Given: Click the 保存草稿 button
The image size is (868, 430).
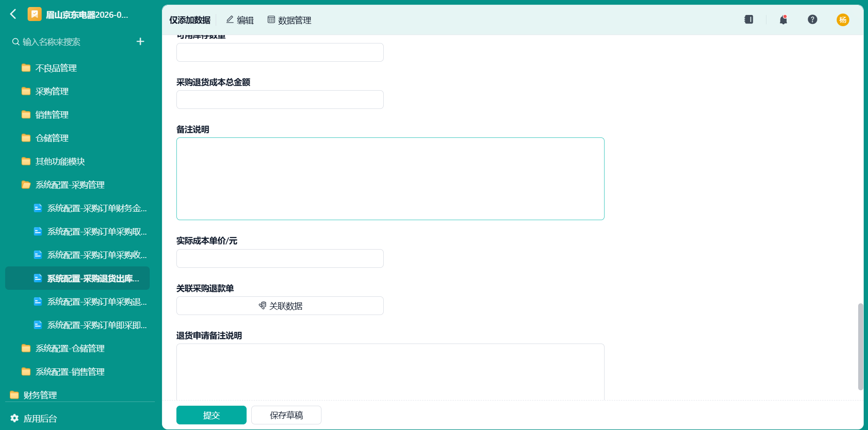Looking at the screenshot, I should click(286, 415).
